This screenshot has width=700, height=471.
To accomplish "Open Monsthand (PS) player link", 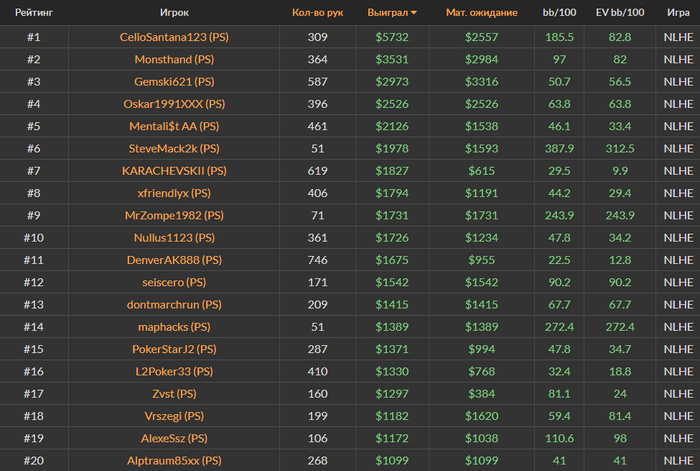I will pyautogui.click(x=174, y=59).
